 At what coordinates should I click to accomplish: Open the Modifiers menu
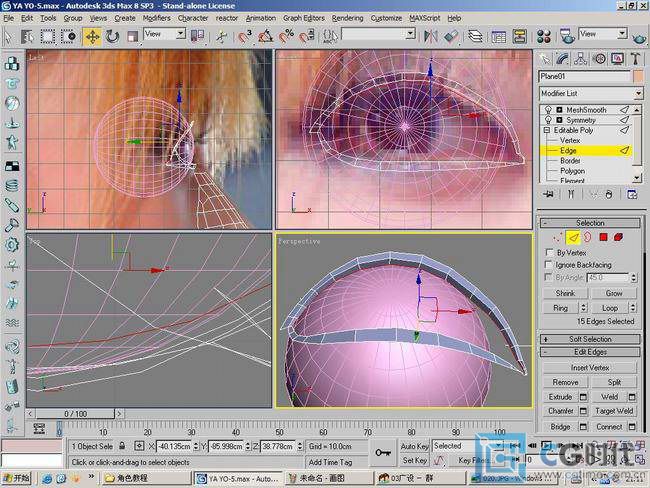click(x=156, y=18)
